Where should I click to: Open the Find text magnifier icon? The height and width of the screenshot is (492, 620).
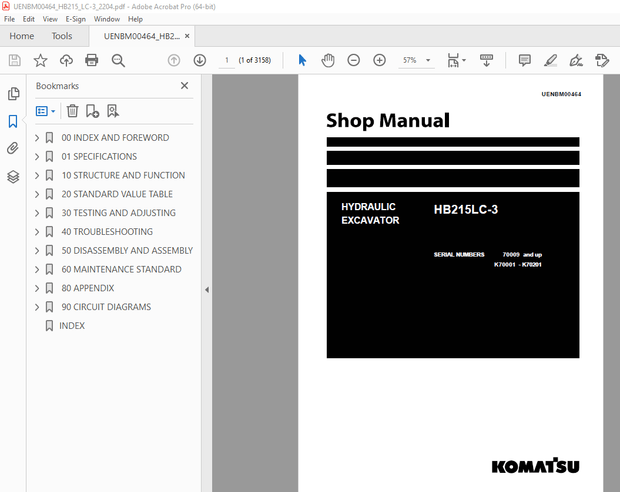tap(118, 60)
